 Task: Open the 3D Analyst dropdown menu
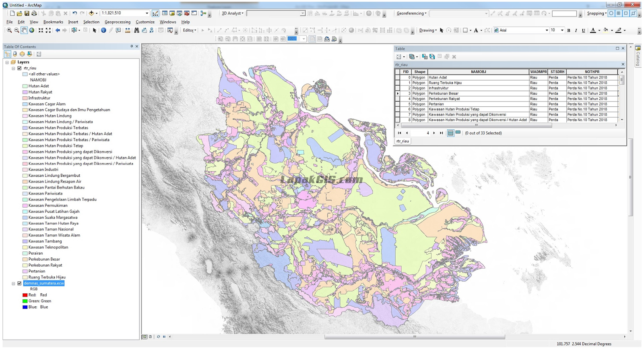tap(233, 13)
